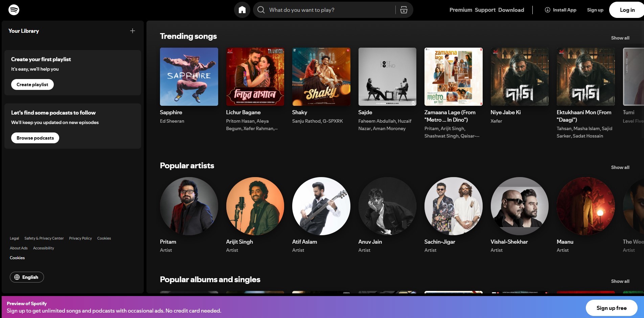The image size is (644, 318).
Task: Click the Trending songs heading
Action: tap(188, 36)
